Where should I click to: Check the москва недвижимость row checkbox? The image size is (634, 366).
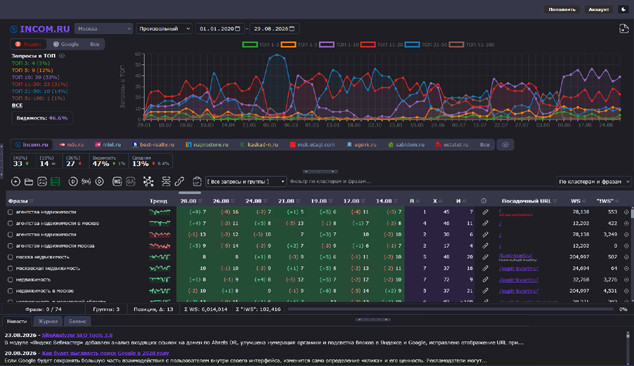click(10, 257)
